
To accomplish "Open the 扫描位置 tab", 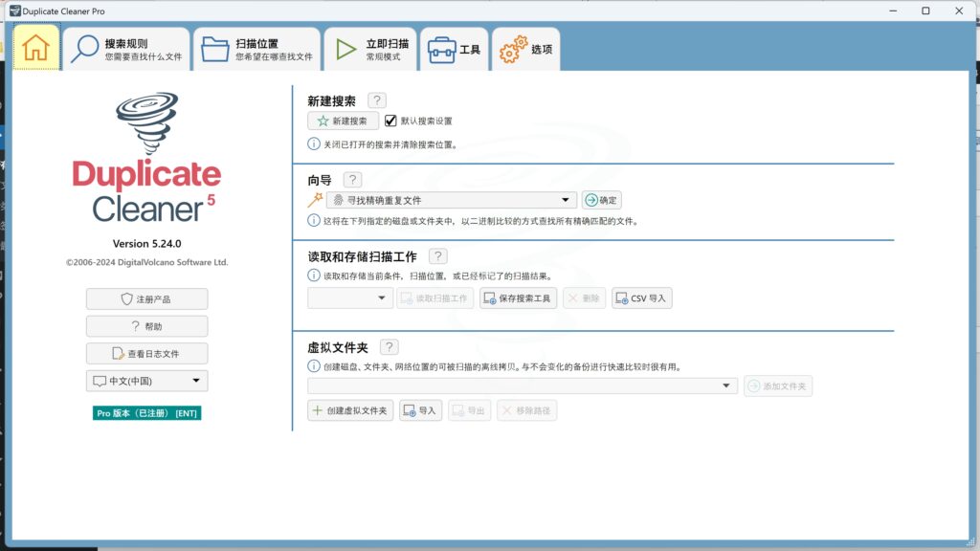I will pyautogui.click(x=256, y=49).
